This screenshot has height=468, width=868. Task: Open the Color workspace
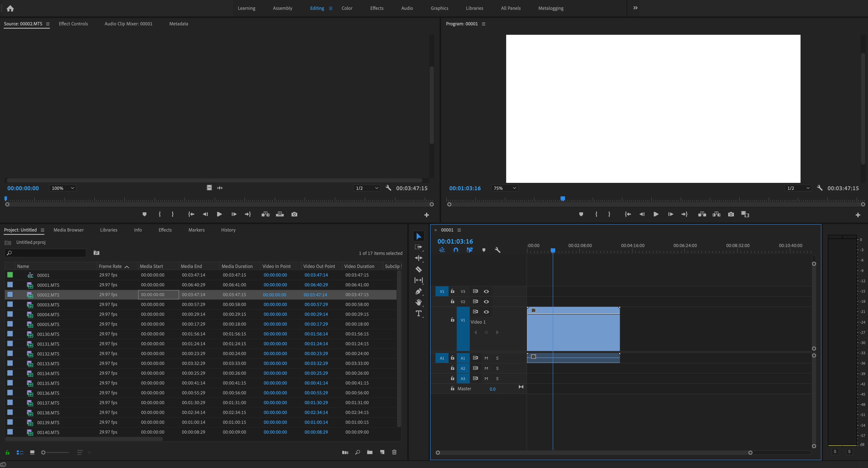tap(347, 8)
